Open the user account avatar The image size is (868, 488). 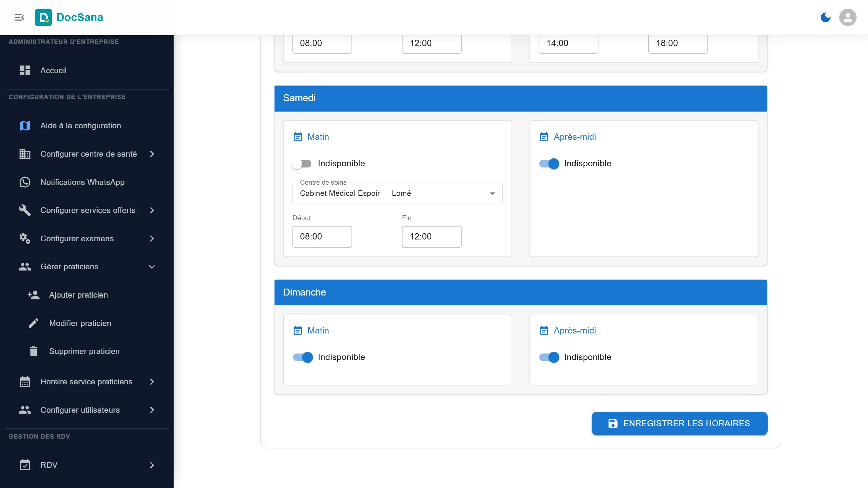848,17
